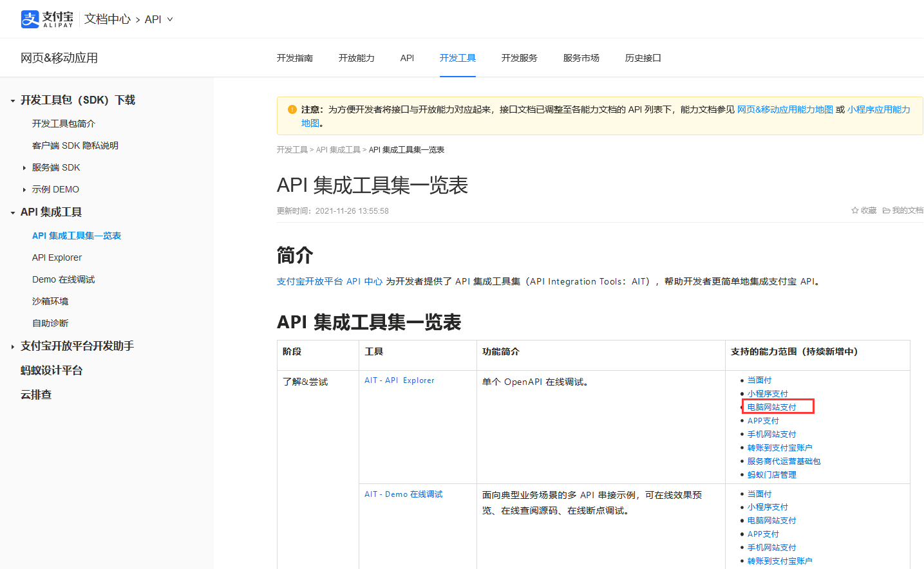Screen dimensions: 924x569
Task: Expand 支付宝开放平台开发助手 section
Action: point(13,347)
